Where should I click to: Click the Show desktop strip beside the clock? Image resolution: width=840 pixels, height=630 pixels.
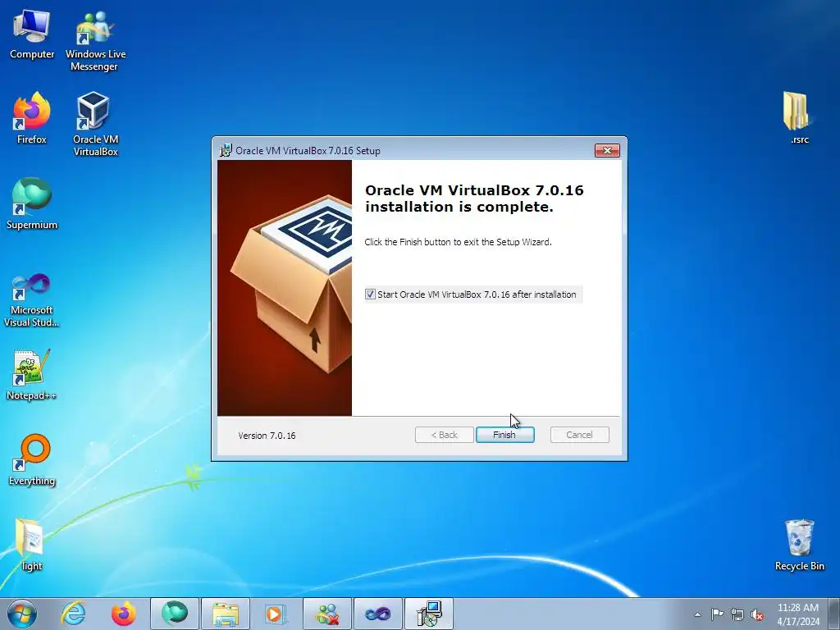coord(834,614)
